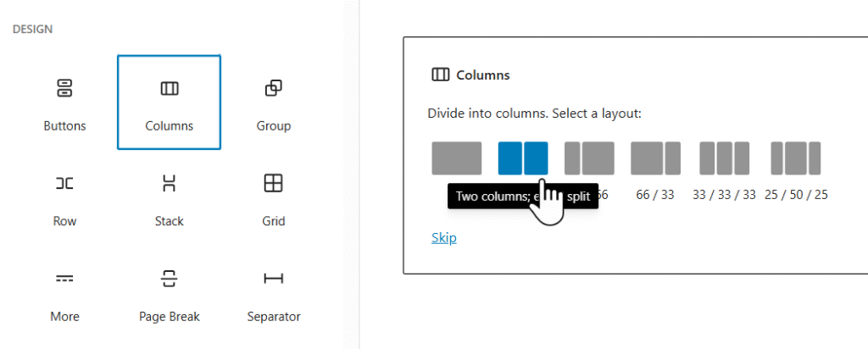Click the Group block label
This screenshot has height=349, width=868.
pyautogui.click(x=273, y=126)
